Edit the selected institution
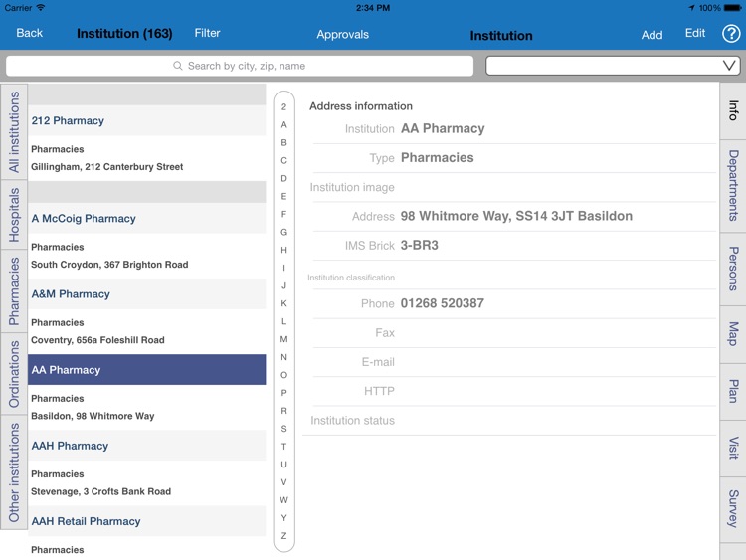The width and height of the screenshot is (746, 560). [695, 33]
